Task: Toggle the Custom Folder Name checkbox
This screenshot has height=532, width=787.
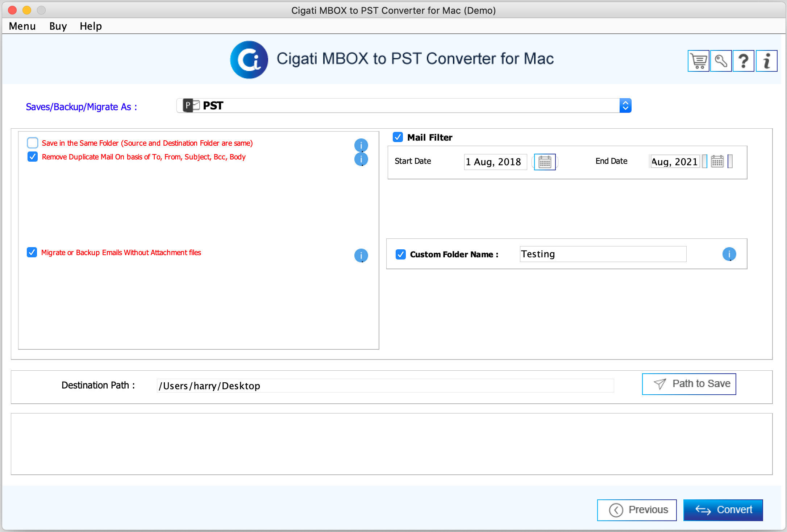Action: coord(401,254)
